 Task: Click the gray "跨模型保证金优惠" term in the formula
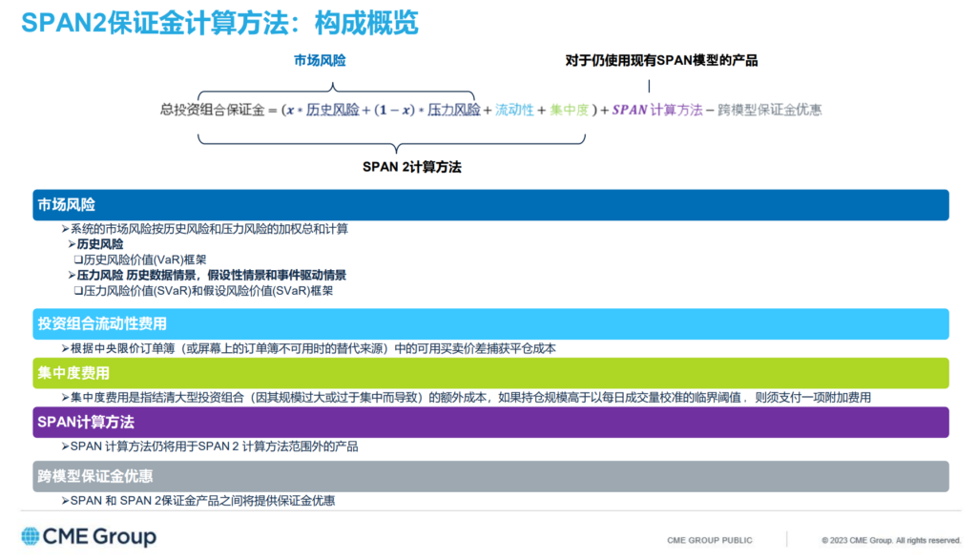[x=770, y=111]
